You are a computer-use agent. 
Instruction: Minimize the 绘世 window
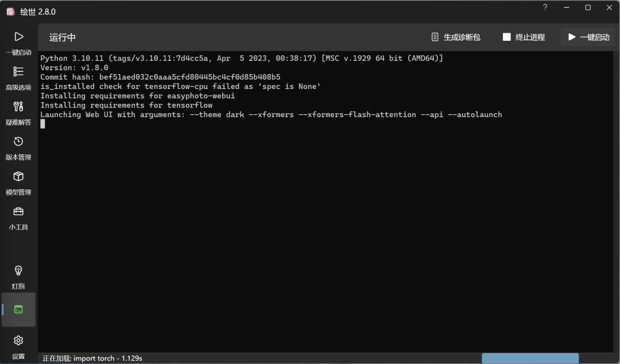tap(567, 7)
